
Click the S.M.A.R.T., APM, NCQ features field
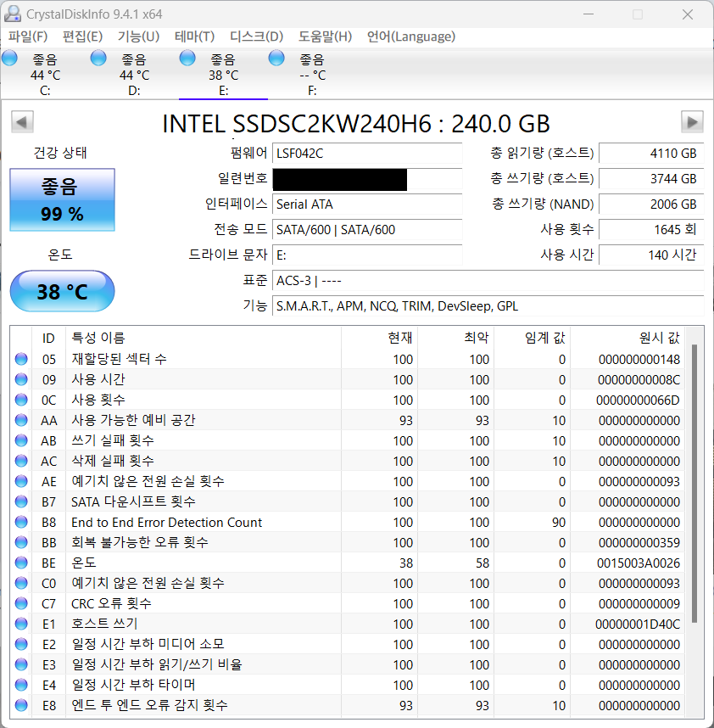pos(488,306)
